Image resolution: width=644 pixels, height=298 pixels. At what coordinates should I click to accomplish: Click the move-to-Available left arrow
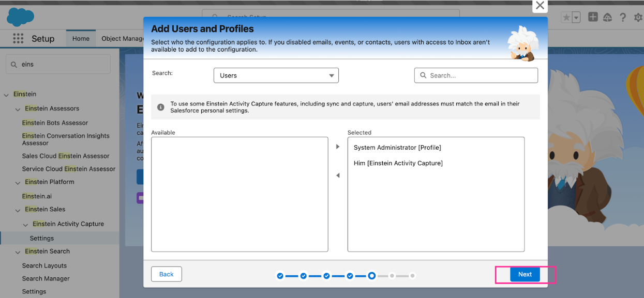pyautogui.click(x=338, y=176)
